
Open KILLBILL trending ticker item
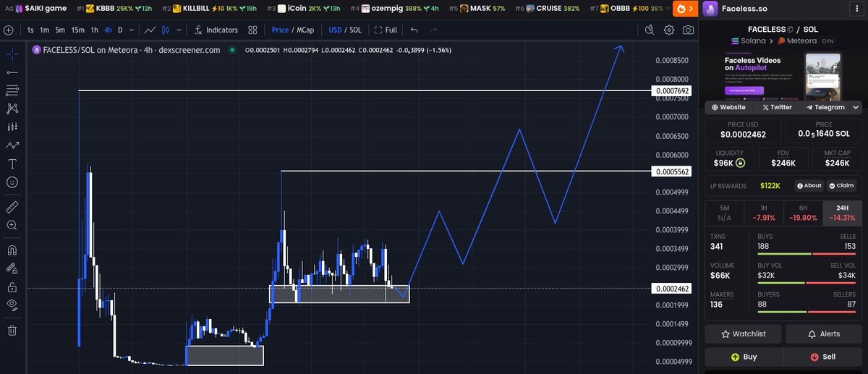pyautogui.click(x=210, y=9)
